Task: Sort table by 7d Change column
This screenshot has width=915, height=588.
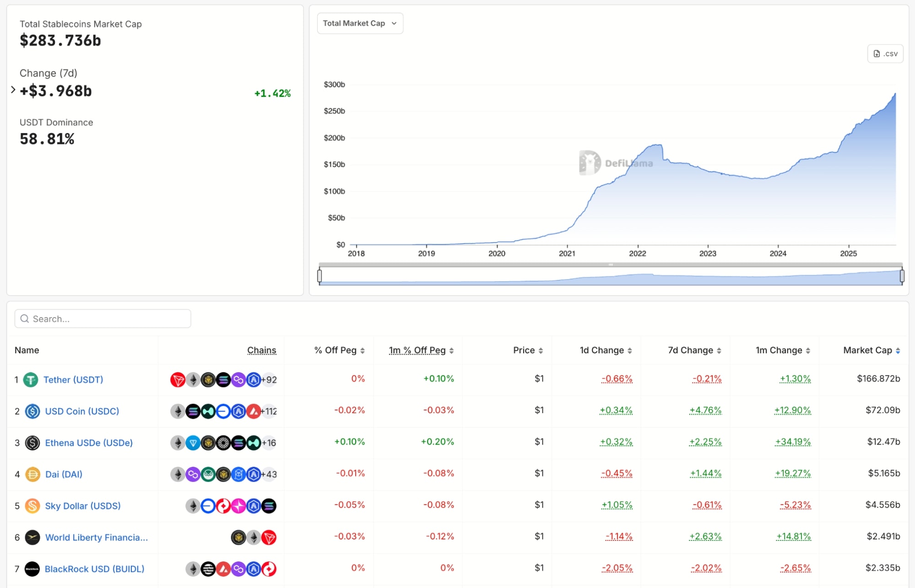Action: 694,351
